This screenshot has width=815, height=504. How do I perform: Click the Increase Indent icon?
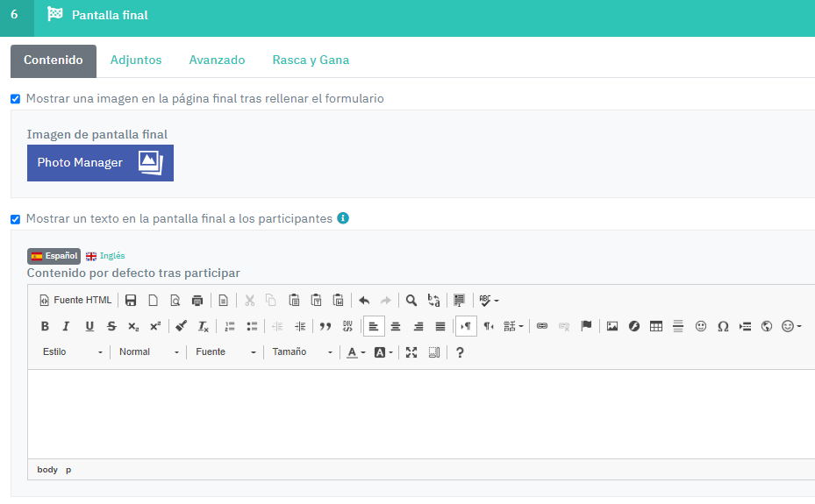[300, 326]
